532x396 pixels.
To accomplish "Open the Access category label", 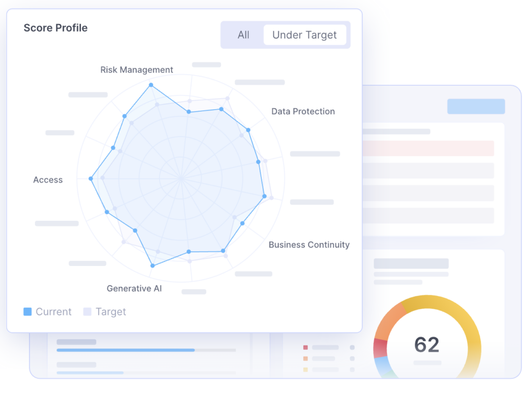I will (x=48, y=180).
